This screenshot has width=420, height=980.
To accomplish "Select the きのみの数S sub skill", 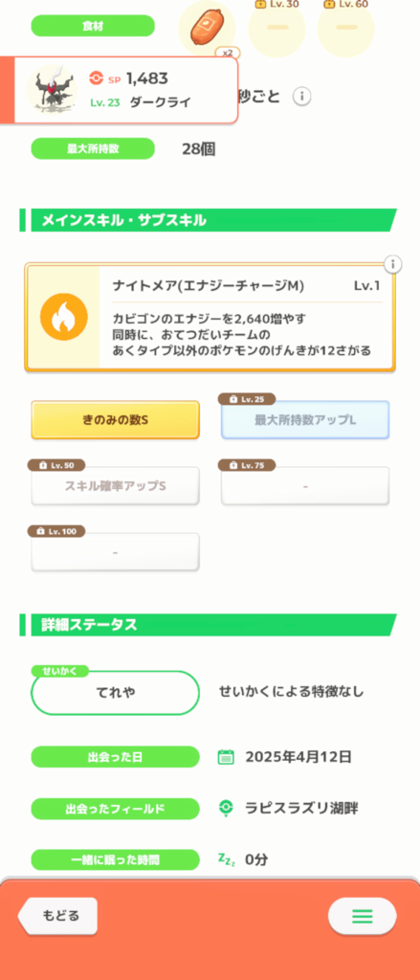I will (x=116, y=420).
